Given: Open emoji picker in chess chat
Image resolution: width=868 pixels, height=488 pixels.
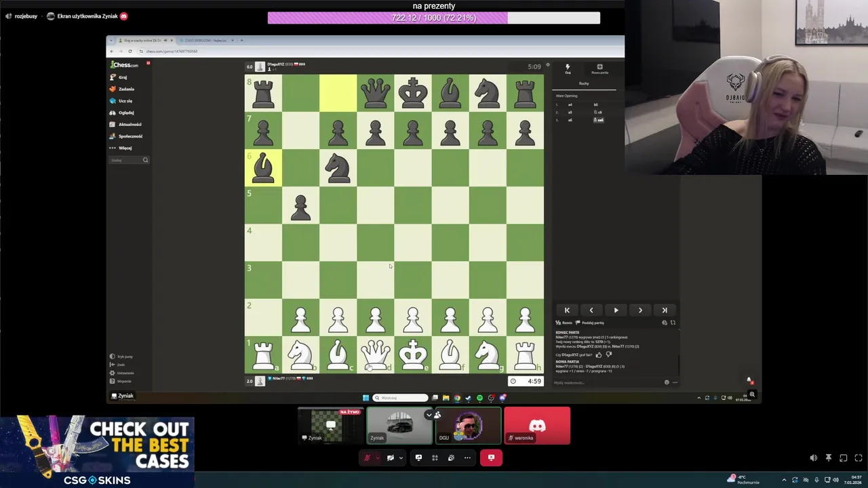Looking at the screenshot, I should (x=667, y=382).
